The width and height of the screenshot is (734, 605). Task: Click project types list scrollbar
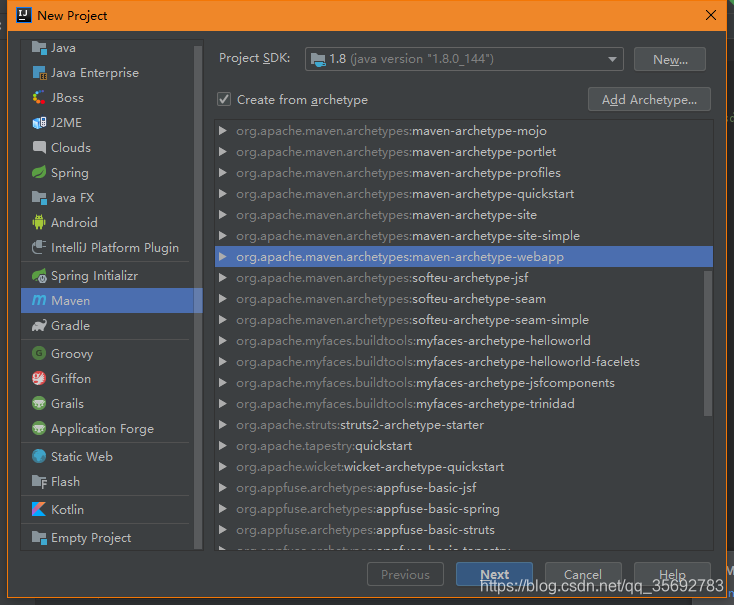(x=198, y=297)
